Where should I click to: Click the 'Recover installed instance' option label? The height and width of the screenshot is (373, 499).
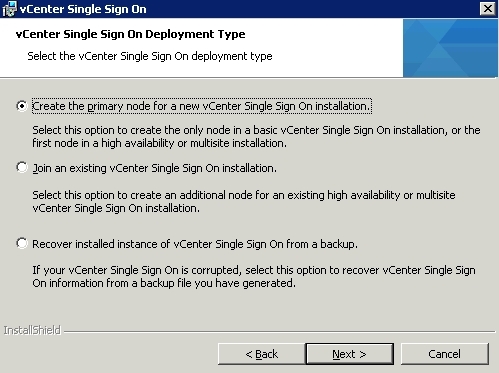point(195,244)
